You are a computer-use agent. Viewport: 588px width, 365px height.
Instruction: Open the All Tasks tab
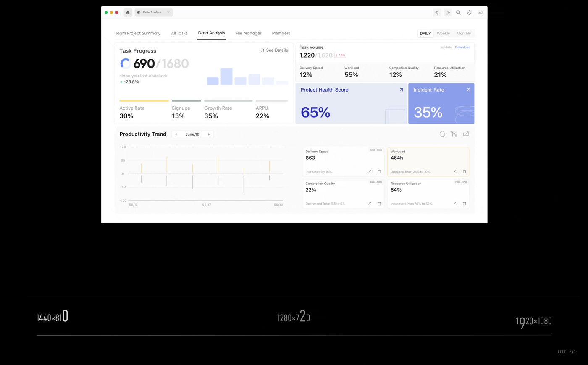pyautogui.click(x=179, y=33)
